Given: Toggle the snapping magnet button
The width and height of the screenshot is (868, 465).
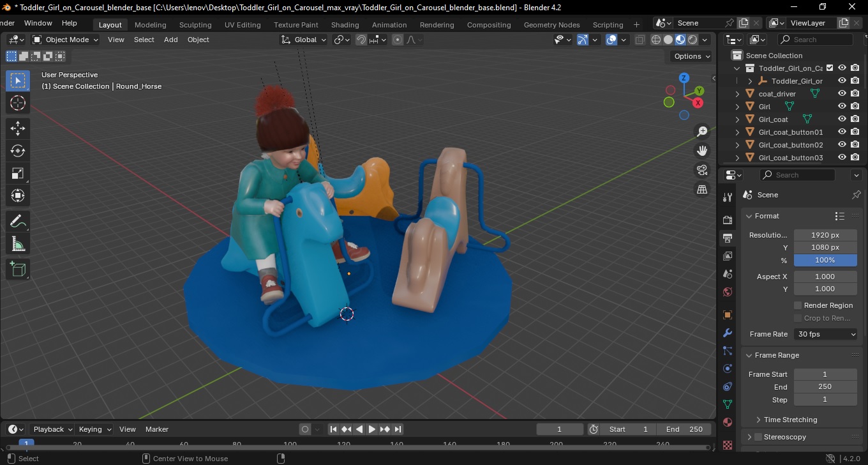Looking at the screenshot, I should coord(361,40).
